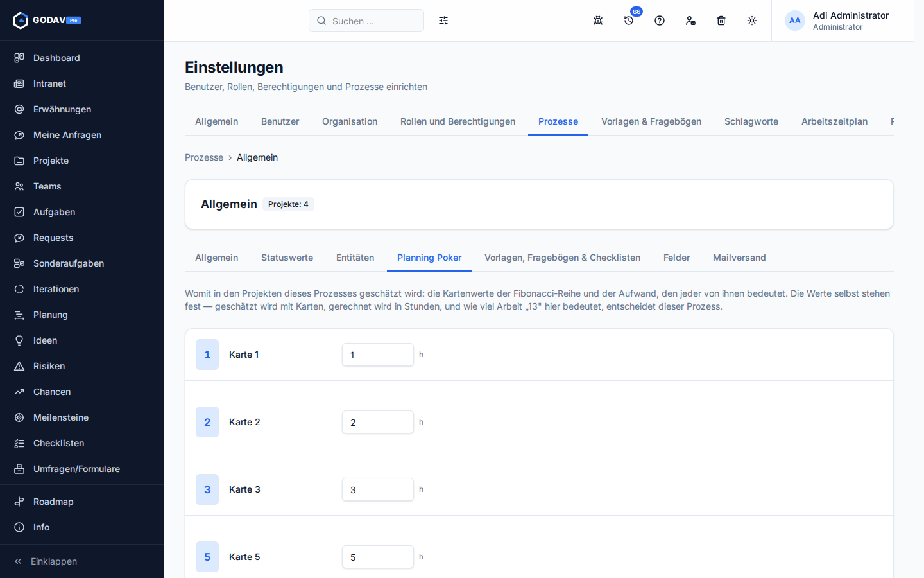
Task: Click the bug report icon
Action: pyautogui.click(x=598, y=21)
